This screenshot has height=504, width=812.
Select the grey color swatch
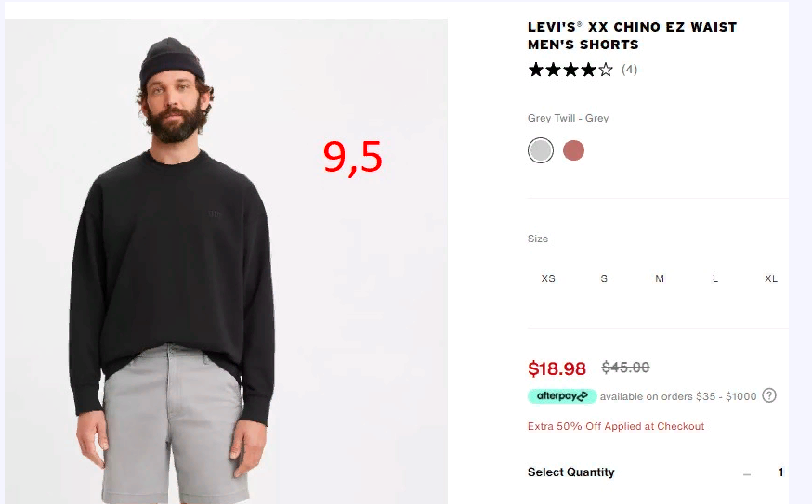[x=540, y=150]
